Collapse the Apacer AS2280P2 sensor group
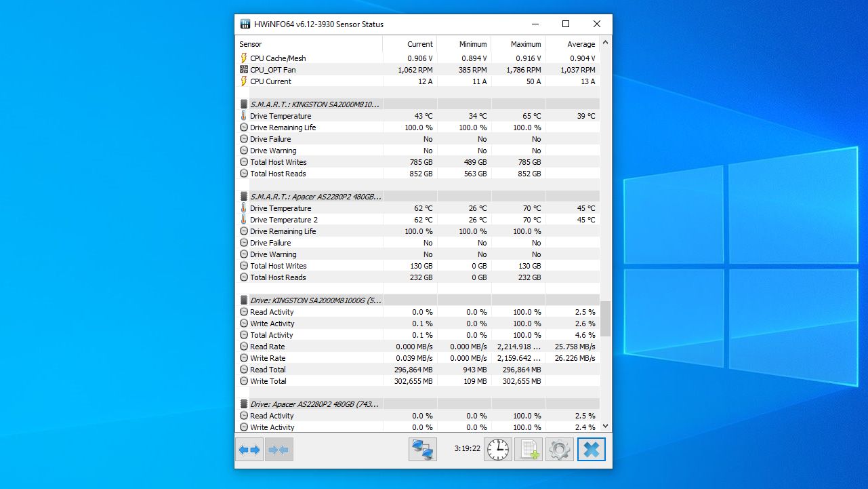This screenshot has height=489, width=868. click(x=243, y=196)
